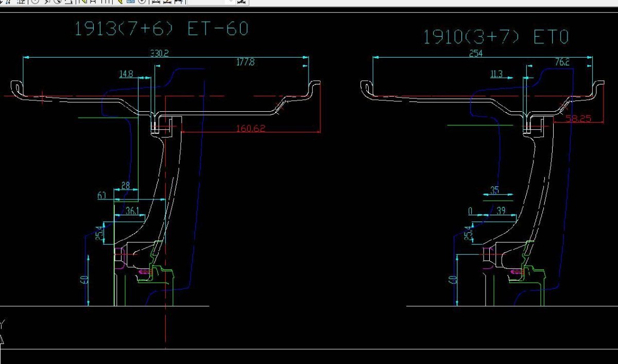Click the 254 dimension on right drawing

pyautogui.click(x=475, y=54)
